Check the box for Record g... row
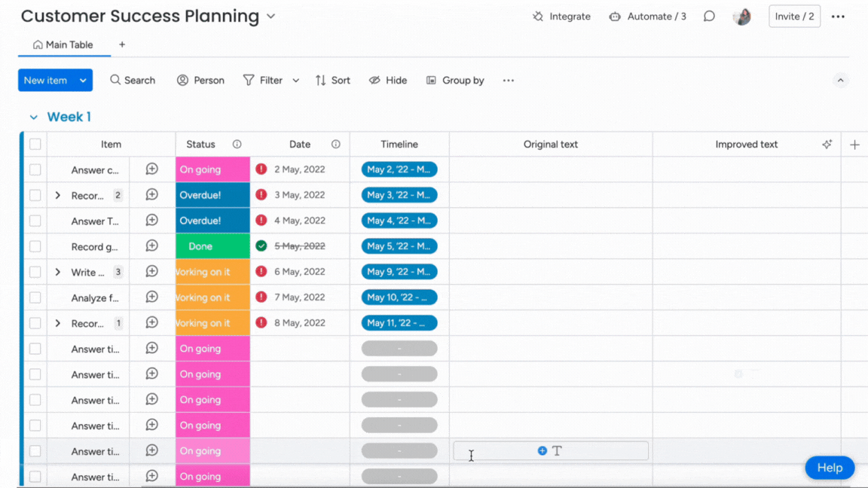 35,246
